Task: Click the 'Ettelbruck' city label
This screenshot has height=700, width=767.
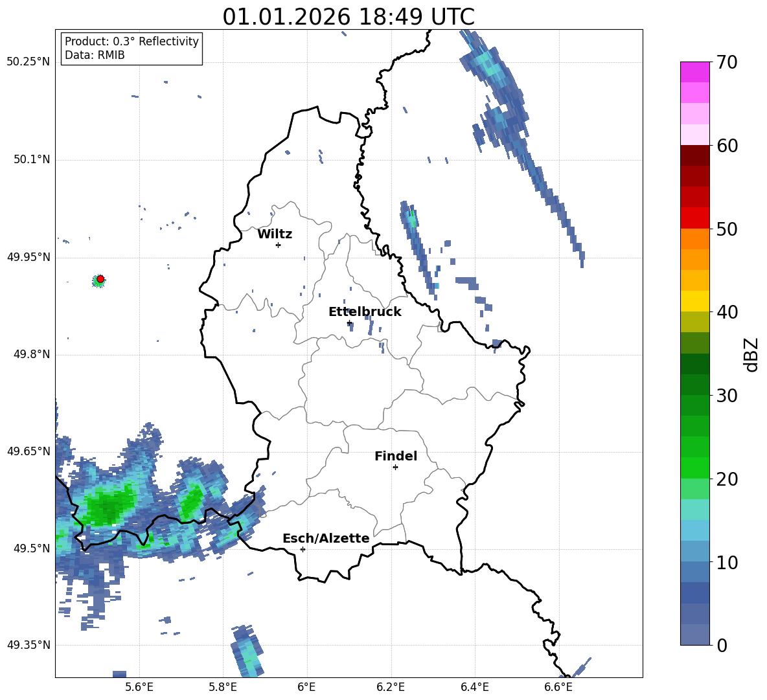Action: coord(365,312)
